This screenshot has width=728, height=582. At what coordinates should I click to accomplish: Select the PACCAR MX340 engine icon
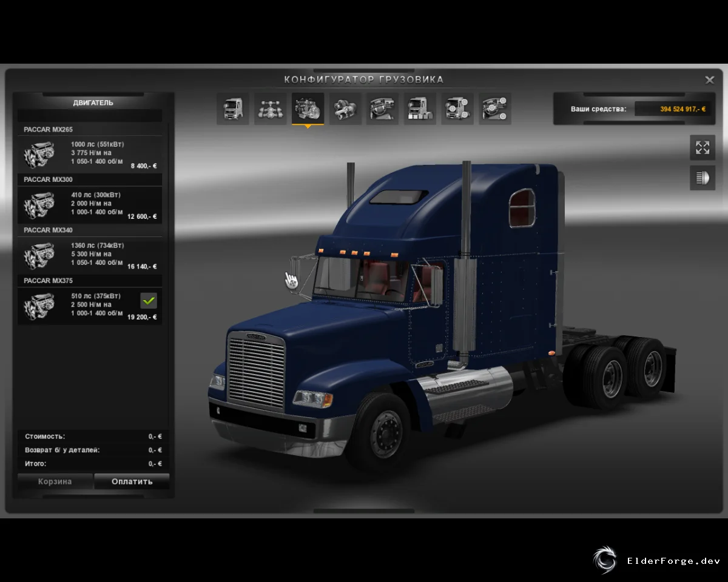pyautogui.click(x=38, y=255)
